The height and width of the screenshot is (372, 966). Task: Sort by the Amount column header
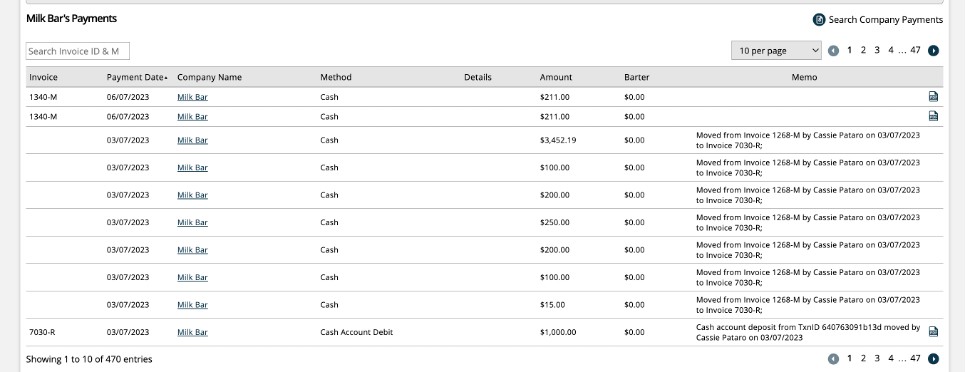556,77
